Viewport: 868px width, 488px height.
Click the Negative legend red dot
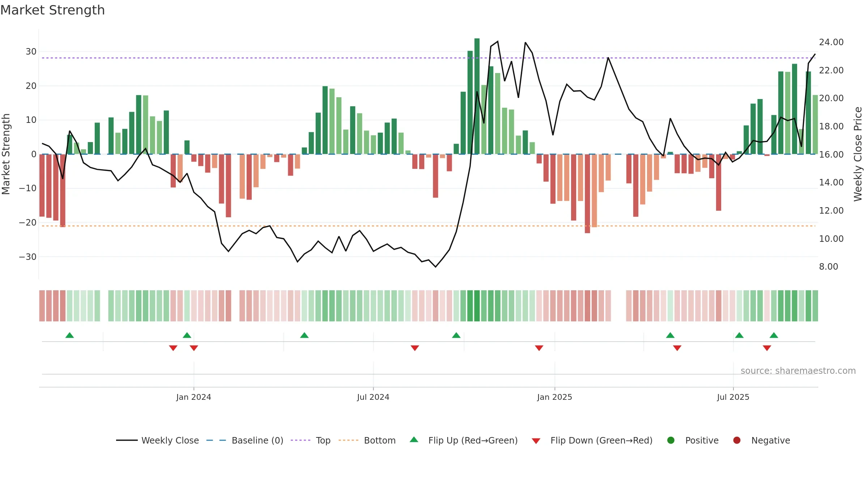tap(737, 440)
